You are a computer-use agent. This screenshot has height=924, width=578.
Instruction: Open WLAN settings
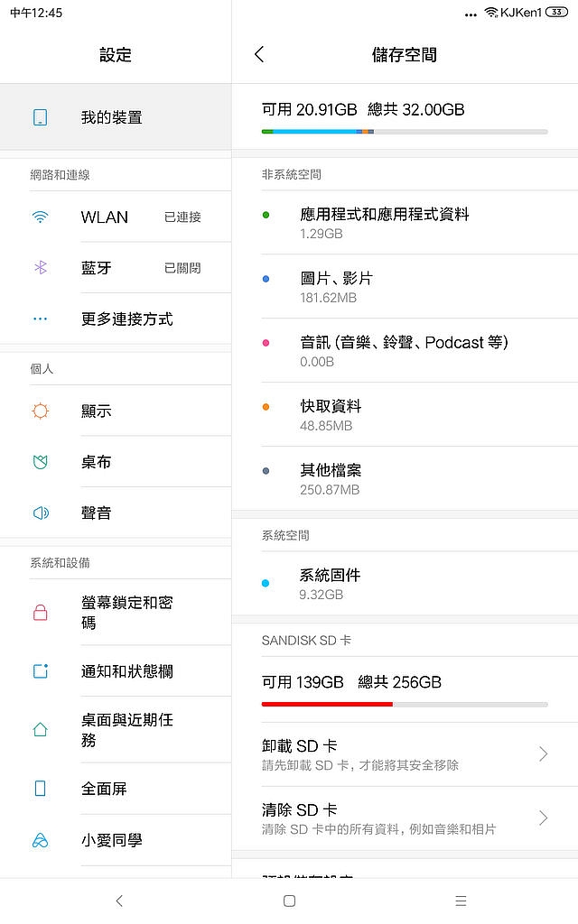(x=116, y=217)
